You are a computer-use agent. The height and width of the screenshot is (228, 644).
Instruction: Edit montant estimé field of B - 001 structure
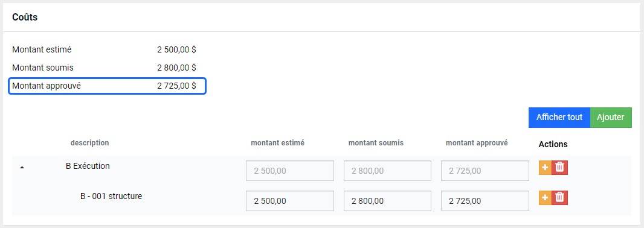290,201
